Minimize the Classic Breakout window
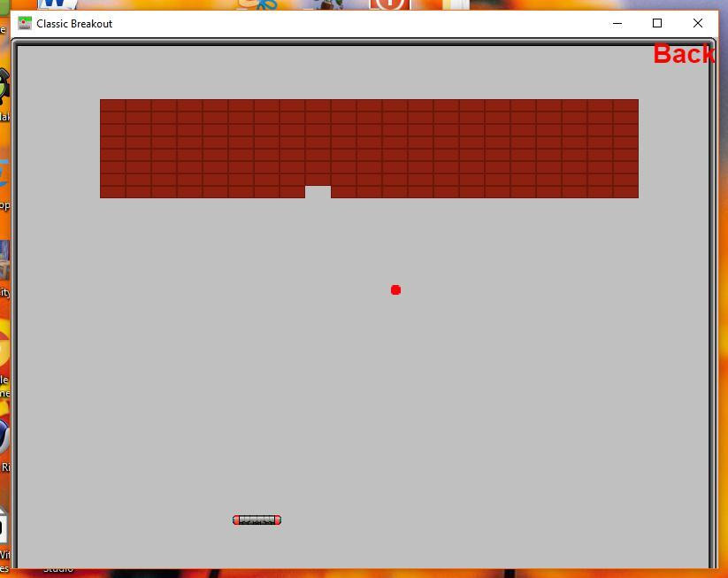This screenshot has width=728, height=578. (x=617, y=23)
